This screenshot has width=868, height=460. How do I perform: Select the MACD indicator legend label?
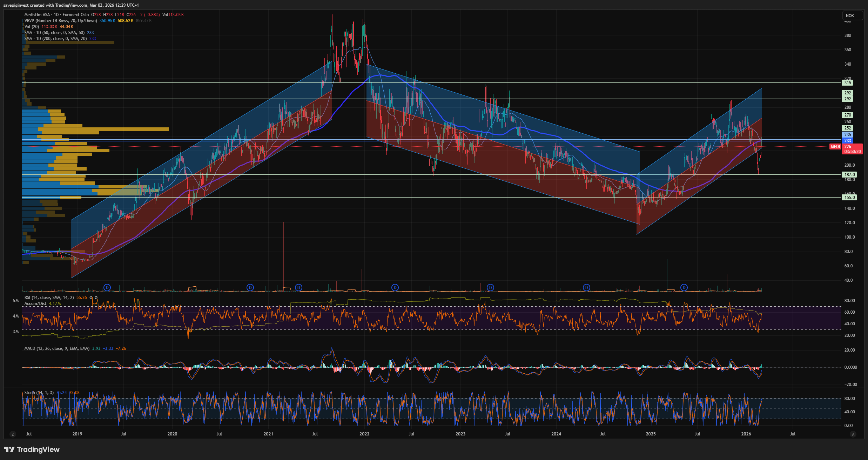point(57,348)
